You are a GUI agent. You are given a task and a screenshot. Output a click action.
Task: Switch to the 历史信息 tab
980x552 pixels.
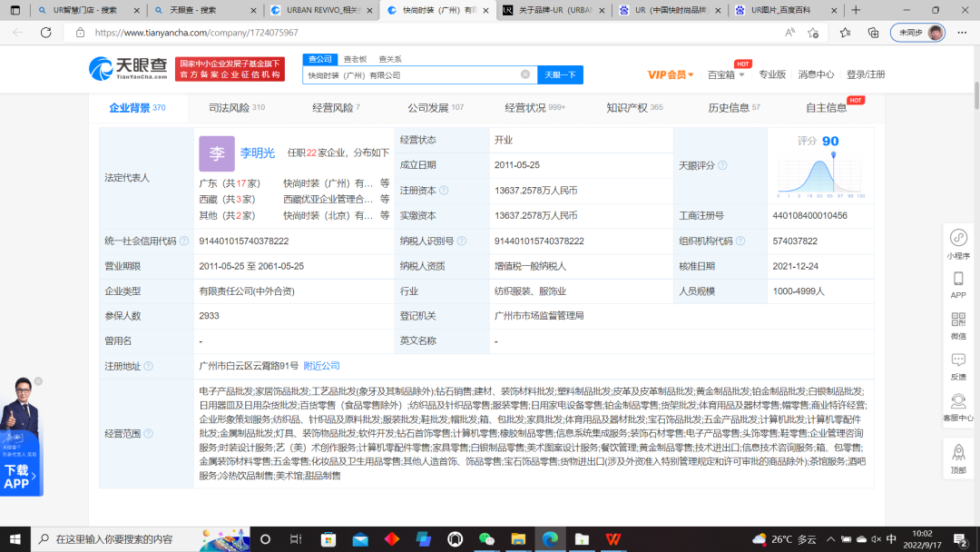[x=734, y=107]
